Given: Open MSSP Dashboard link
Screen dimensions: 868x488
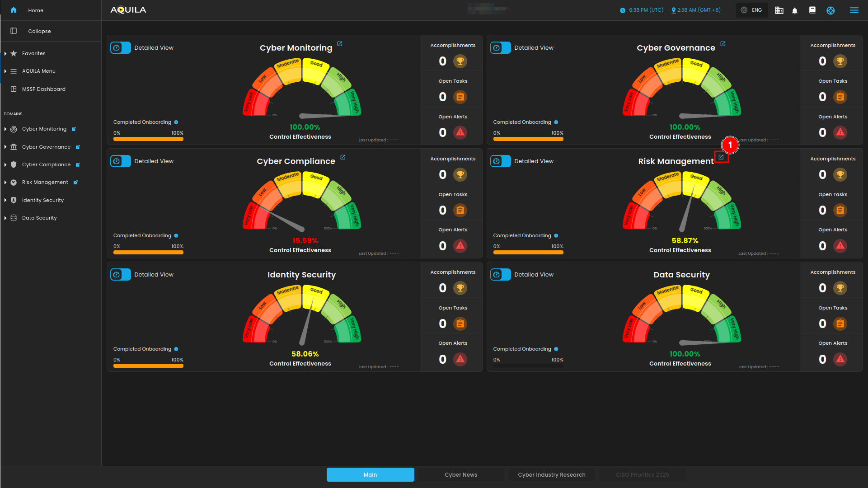Looking at the screenshot, I should tap(43, 89).
